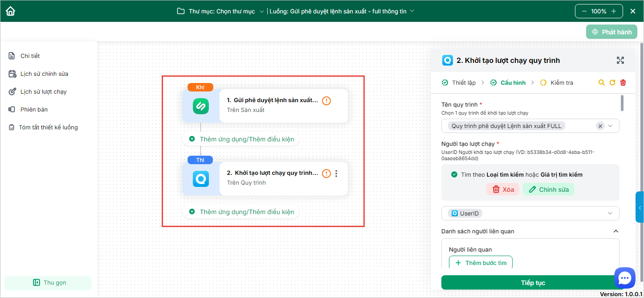Click the Lịch sử lượt chạy icon
Screen dimensions: 644x298
(12, 91)
